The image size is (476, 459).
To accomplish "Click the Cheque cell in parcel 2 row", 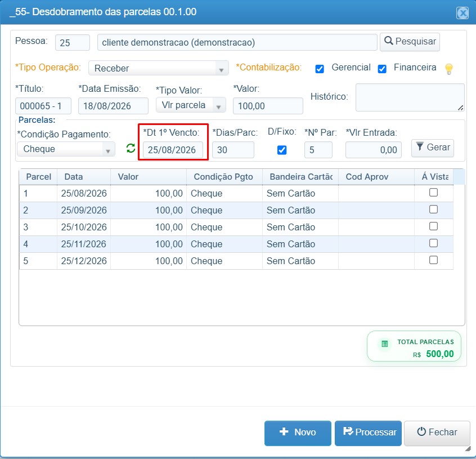I will click(x=224, y=211).
